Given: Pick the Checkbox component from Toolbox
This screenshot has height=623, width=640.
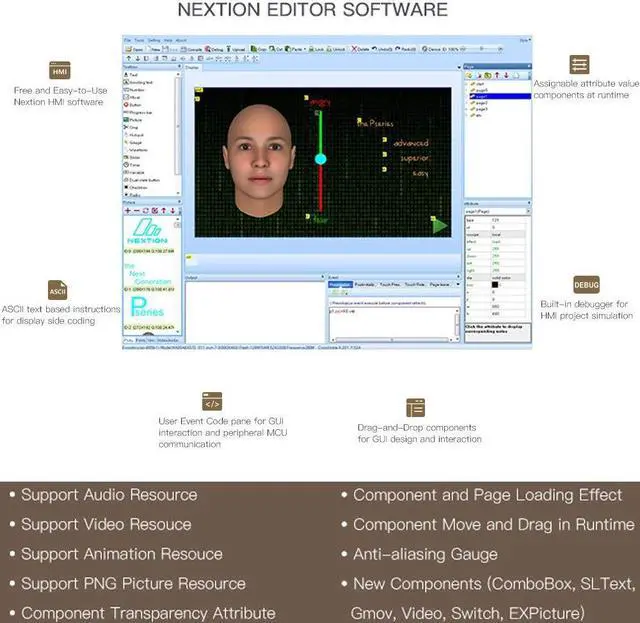Looking at the screenshot, I should (138, 187).
